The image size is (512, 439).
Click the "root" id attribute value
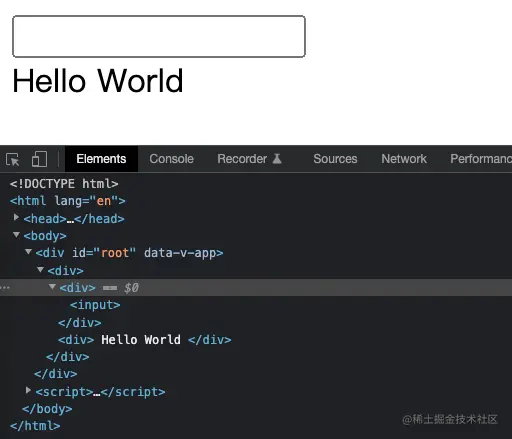click(x=115, y=253)
